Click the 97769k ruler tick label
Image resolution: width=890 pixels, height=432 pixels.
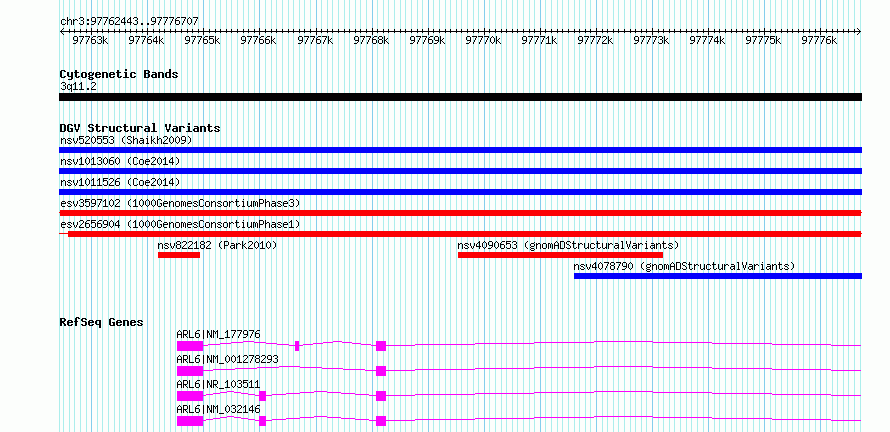(x=427, y=40)
